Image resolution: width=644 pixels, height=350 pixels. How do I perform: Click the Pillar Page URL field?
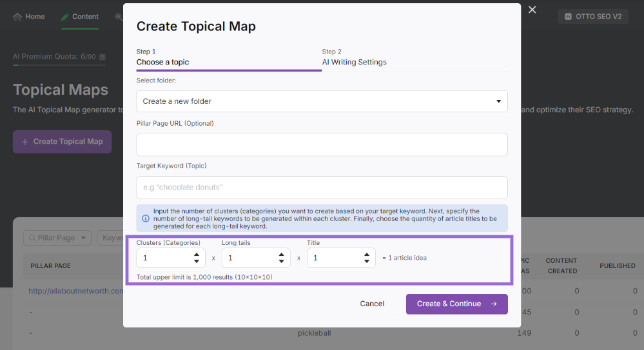coord(322,144)
